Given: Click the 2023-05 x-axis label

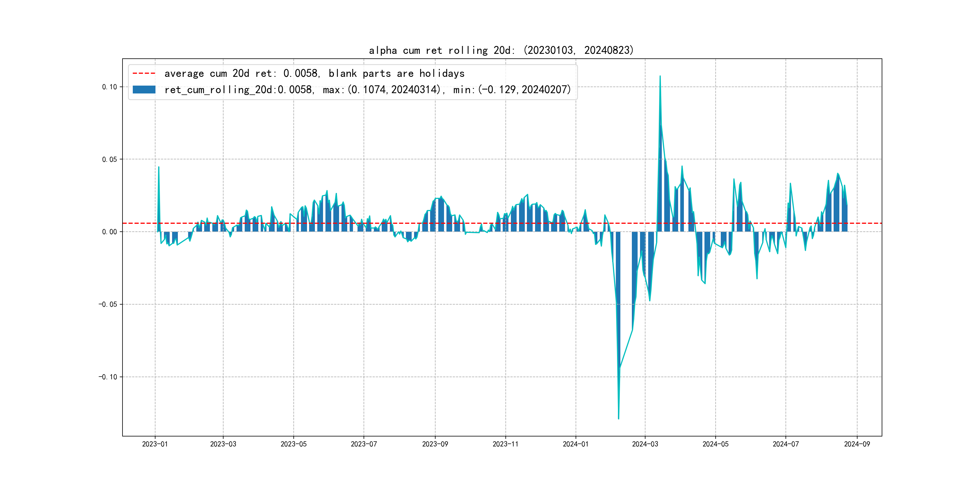Looking at the screenshot, I should click(293, 444).
